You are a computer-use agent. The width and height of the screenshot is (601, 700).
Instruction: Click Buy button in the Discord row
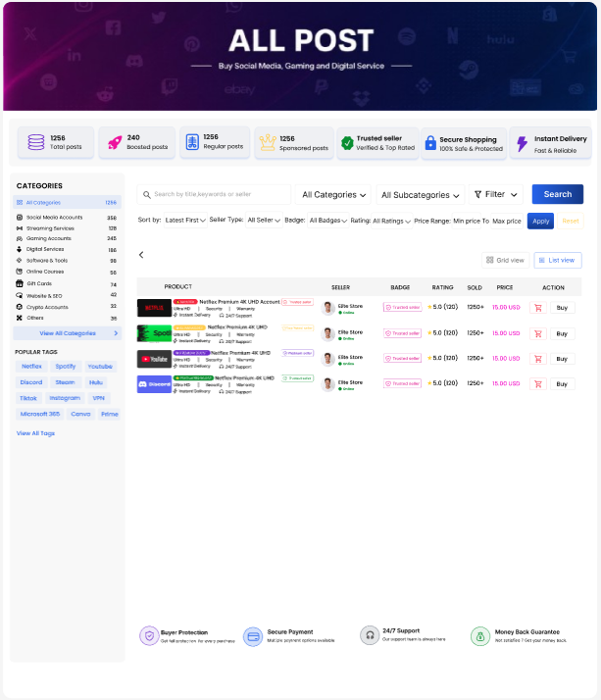[x=562, y=384]
